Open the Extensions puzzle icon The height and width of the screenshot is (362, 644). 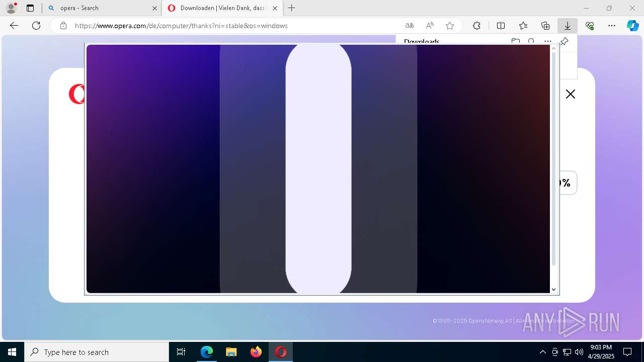coord(476,26)
